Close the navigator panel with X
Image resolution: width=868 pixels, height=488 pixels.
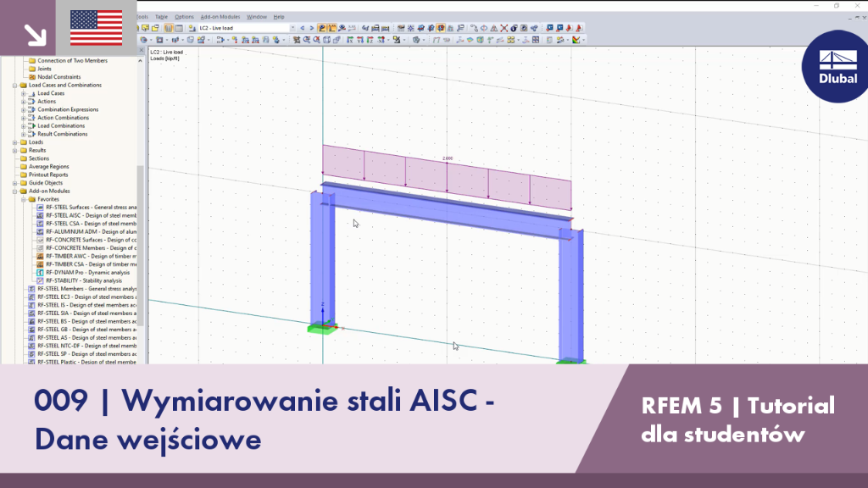(142, 50)
